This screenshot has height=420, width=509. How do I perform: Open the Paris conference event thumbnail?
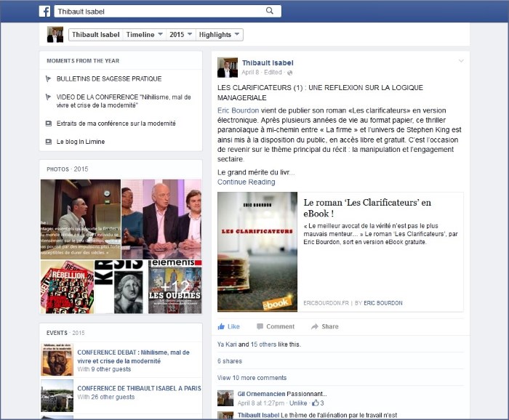click(57, 396)
